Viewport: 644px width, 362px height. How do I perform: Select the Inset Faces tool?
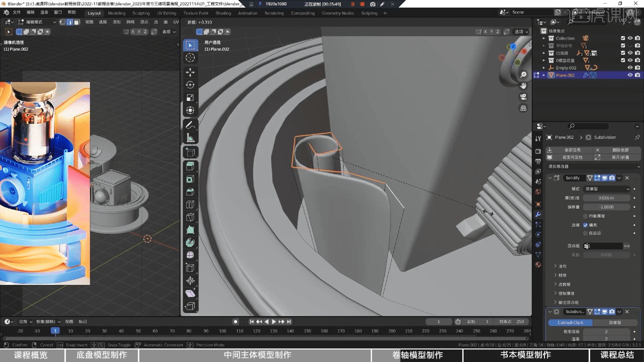[x=190, y=179]
